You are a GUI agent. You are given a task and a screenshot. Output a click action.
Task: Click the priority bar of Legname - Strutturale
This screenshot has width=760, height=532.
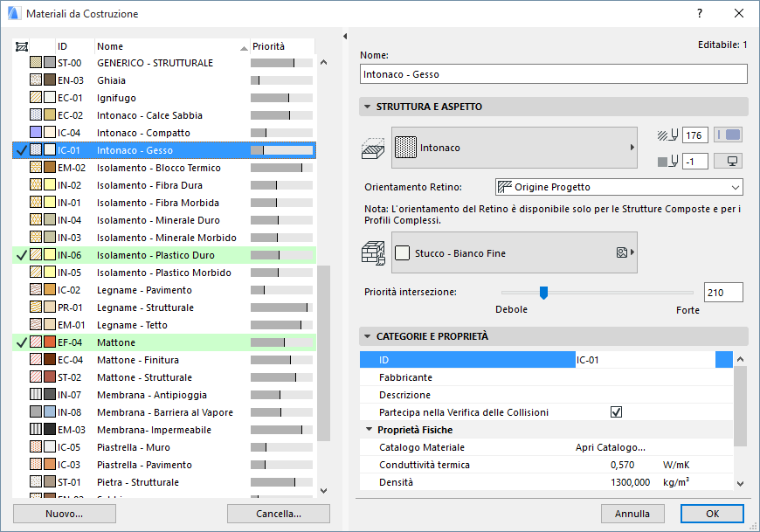point(281,307)
